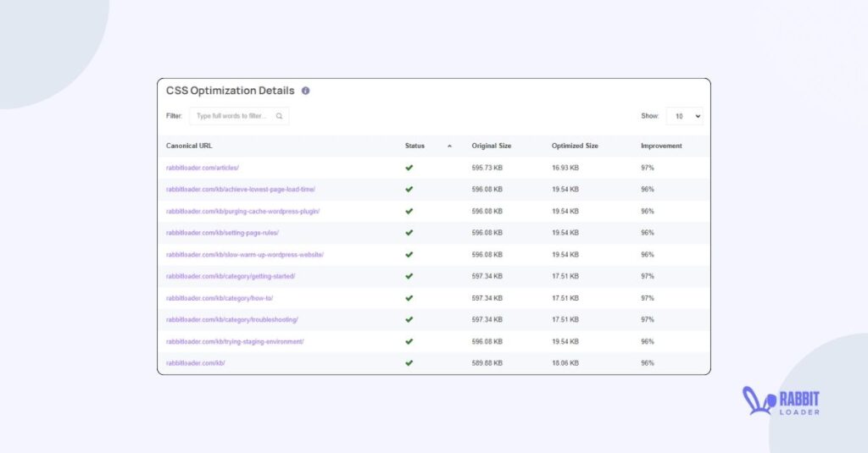This screenshot has width=868, height=453.
Task: Open the category/getting-started link
Action: (x=231, y=276)
